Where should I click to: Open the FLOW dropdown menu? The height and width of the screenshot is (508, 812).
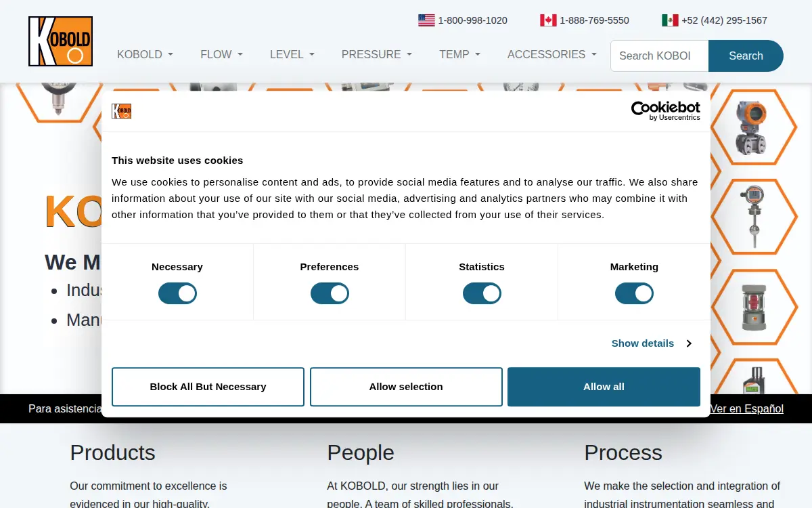click(221, 54)
